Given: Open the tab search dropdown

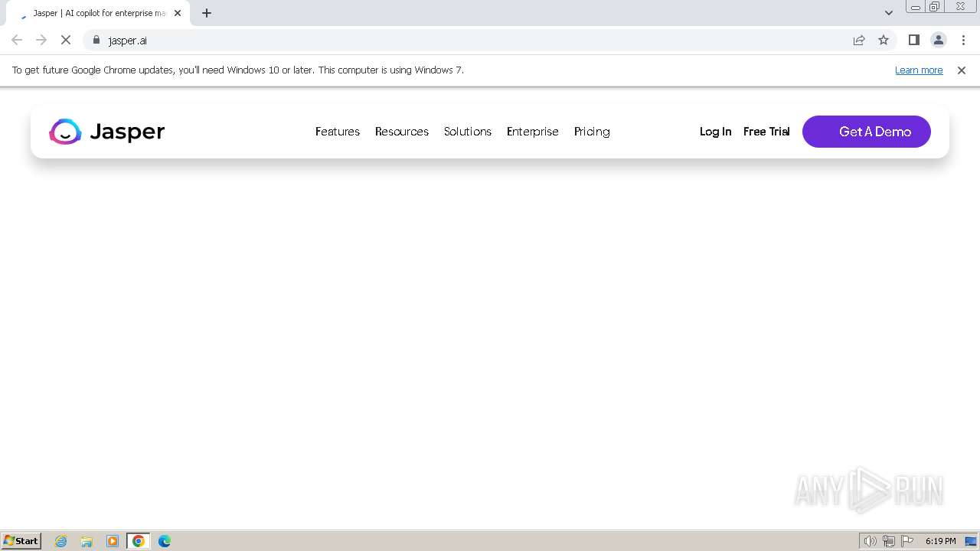Looking at the screenshot, I should (x=889, y=13).
